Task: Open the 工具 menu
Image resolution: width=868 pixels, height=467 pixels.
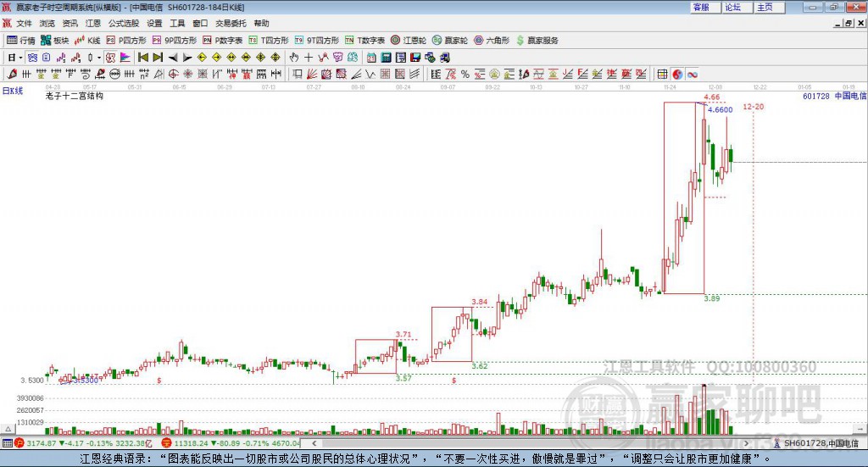Action: pyautogui.click(x=177, y=23)
